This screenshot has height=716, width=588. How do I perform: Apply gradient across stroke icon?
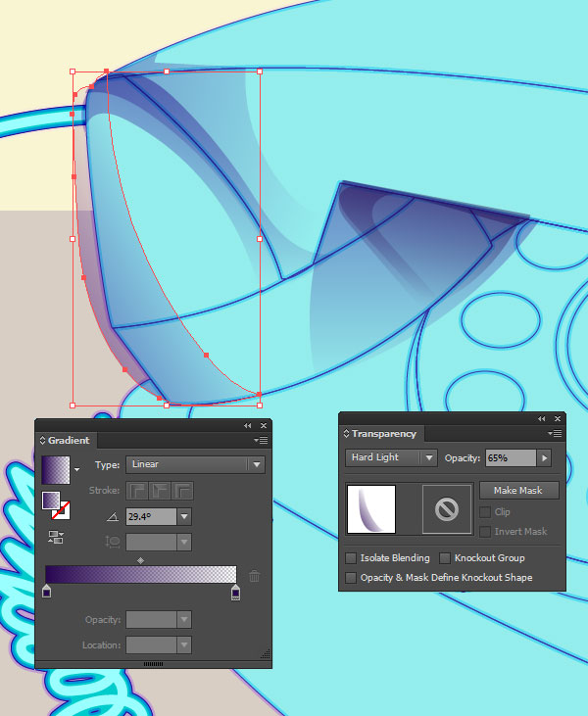click(x=182, y=491)
